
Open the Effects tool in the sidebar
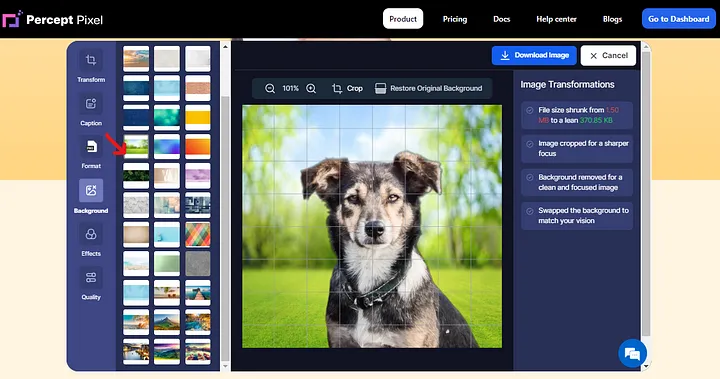click(91, 240)
